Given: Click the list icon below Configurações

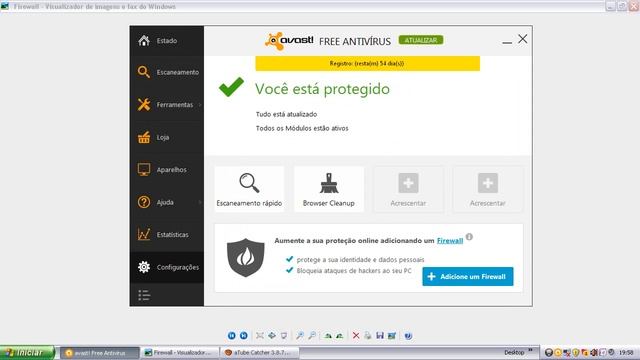Looking at the screenshot, I should [144, 295].
